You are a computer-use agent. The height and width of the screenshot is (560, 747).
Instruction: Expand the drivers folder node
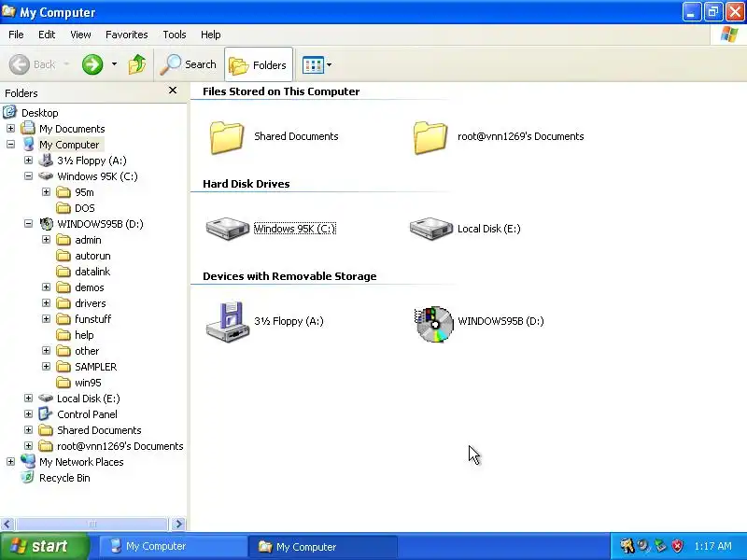(x=46, y=302)
